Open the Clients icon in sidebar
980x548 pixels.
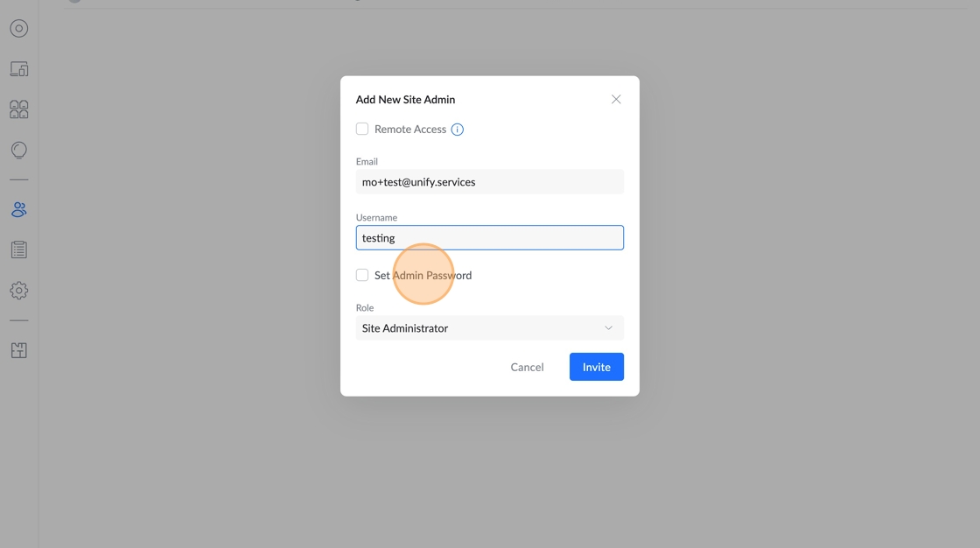19,109
